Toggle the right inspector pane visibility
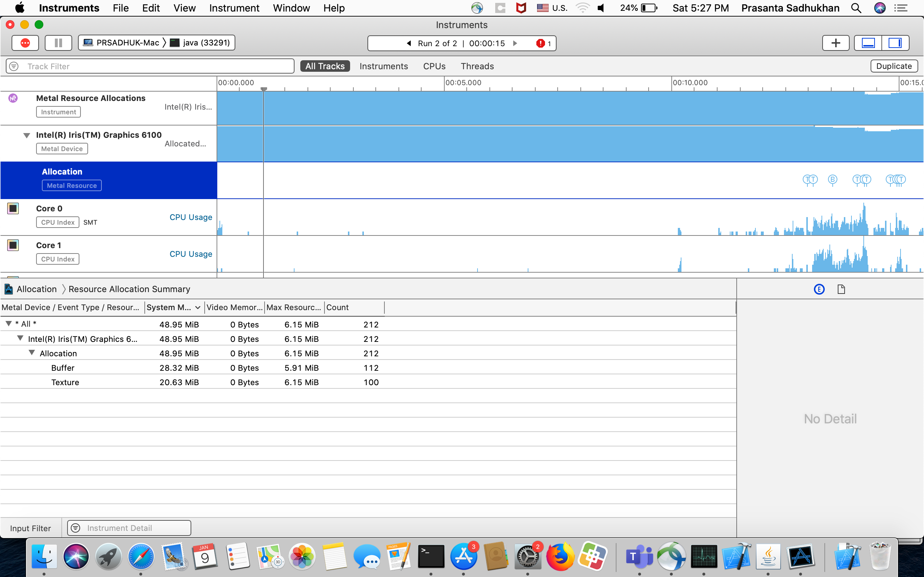Viewport: 924px width, 577px height. [895, 43]
